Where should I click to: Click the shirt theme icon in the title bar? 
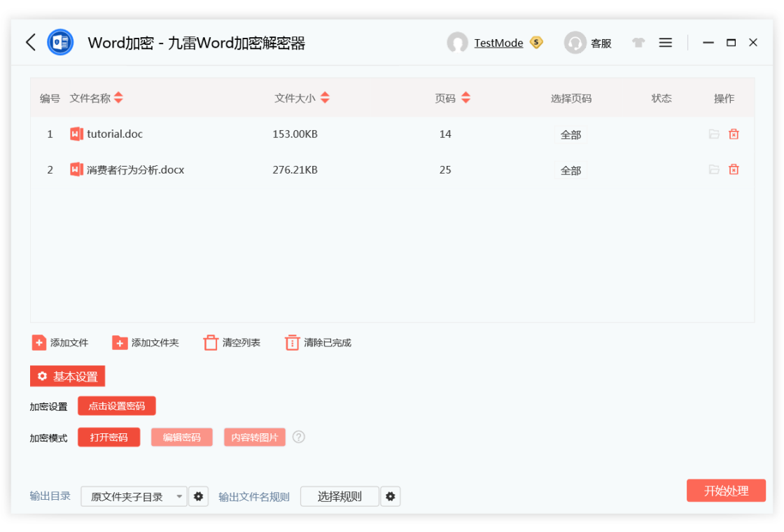(x=638, y=42)
